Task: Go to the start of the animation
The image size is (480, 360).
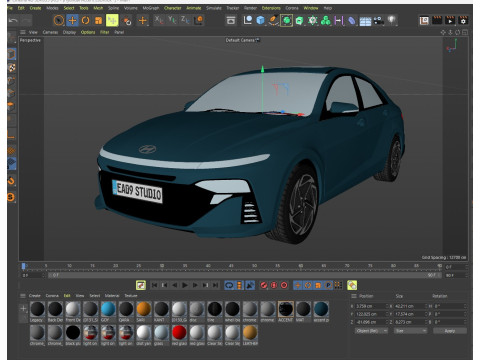Action: click(x=154, y=285)
